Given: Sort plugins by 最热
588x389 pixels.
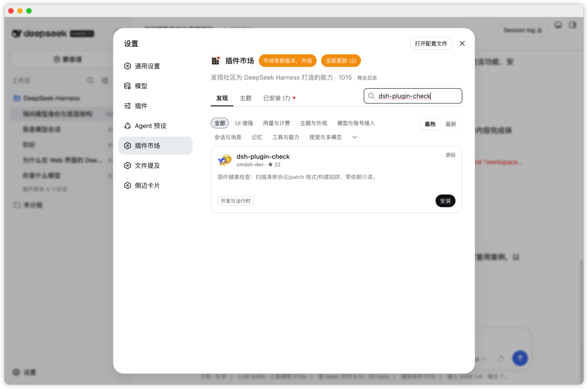Looking at the screenshot, I should pos(430,124).
